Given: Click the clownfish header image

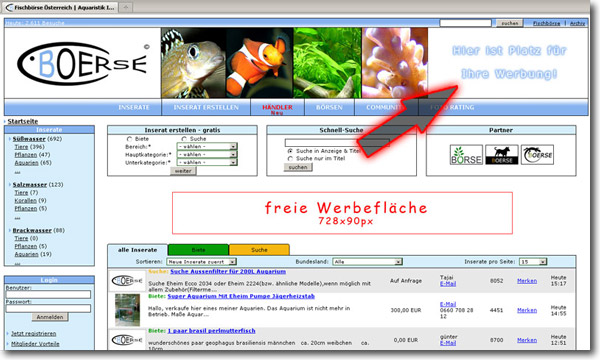Looking at the screenshot, I should 259,63.
